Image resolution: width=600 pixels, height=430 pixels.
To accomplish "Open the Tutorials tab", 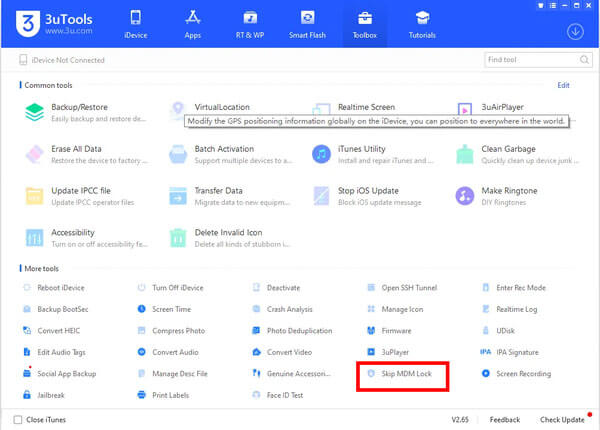I will pos(422,24).
